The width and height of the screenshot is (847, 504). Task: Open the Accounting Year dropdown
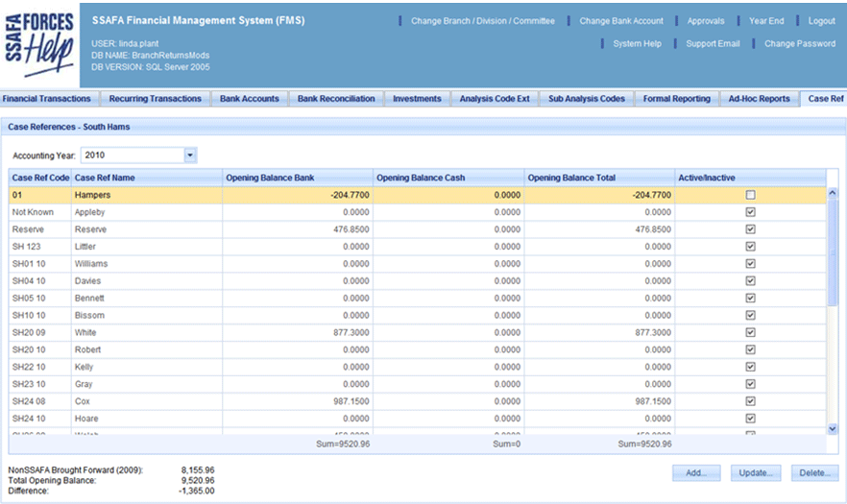click(x=189, y=155)
